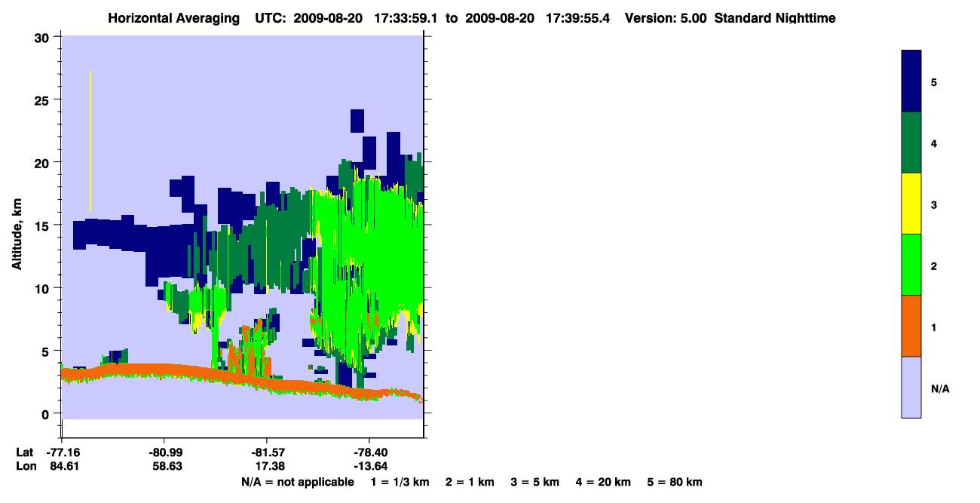980x503 pixels.
Task: Click the "Lat" row label
Action: click(x=24, y=452)
